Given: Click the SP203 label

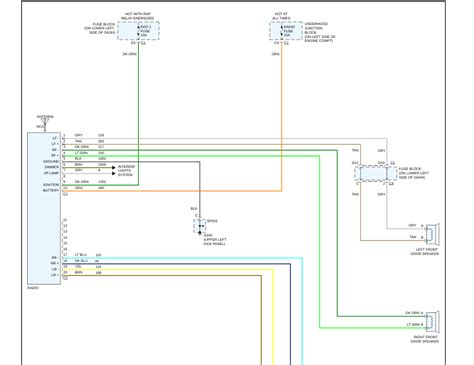Looking at the screenshot, I should [x=212, y=221].
